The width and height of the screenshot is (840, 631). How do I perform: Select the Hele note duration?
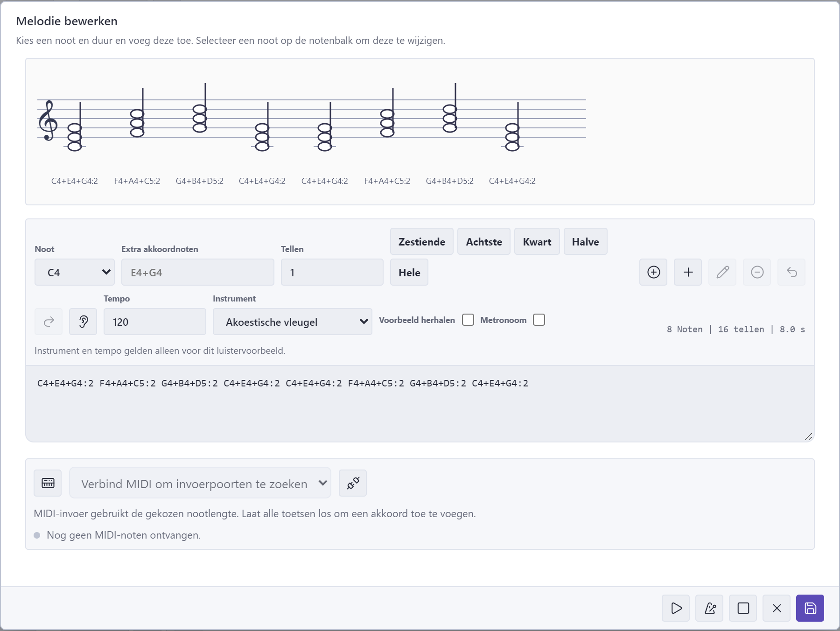pos(409,272)
